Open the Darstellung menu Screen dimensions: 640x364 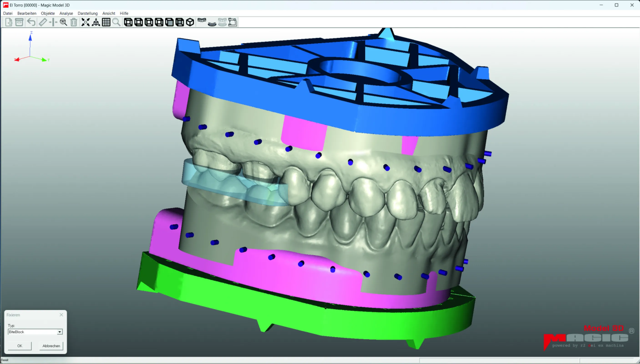click(x=88, y=13)
